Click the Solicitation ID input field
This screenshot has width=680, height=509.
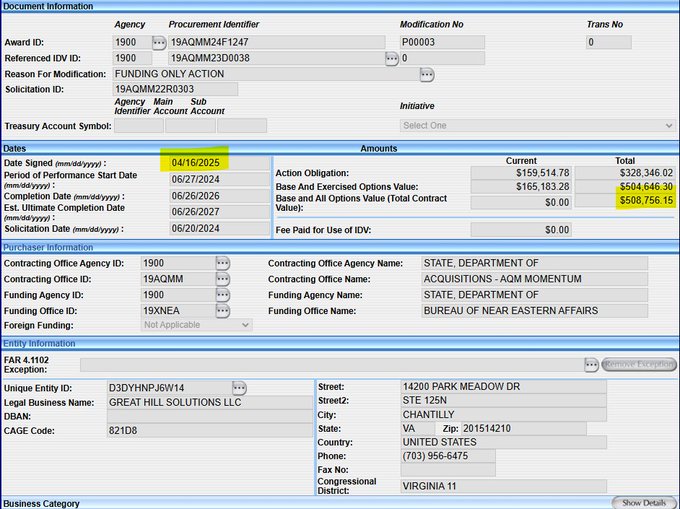coord(175,90)
